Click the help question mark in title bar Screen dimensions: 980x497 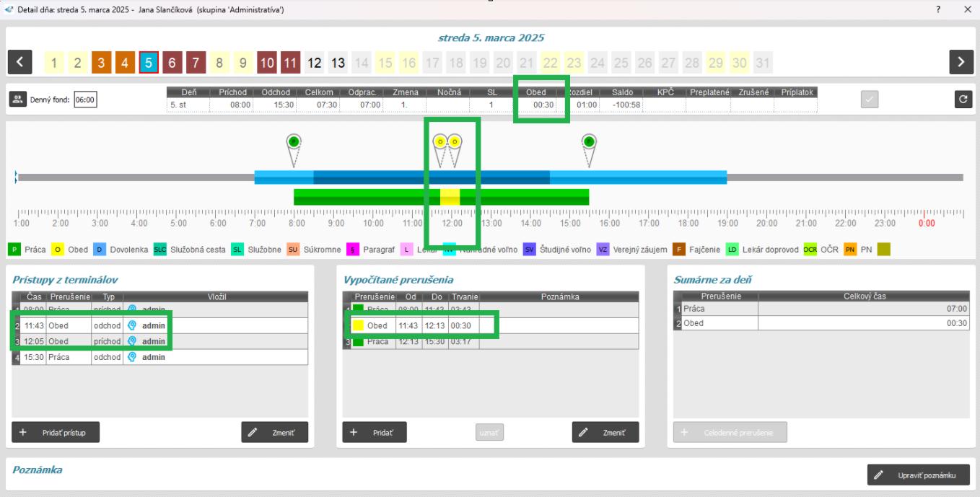click(x=938, y=9)
